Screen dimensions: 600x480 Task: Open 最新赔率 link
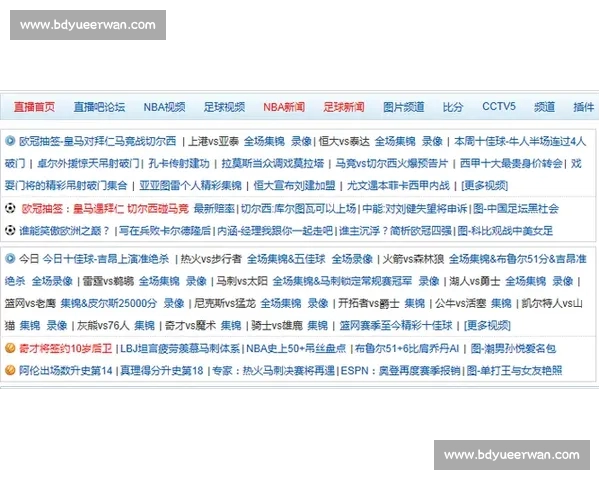tap(214, 209)
